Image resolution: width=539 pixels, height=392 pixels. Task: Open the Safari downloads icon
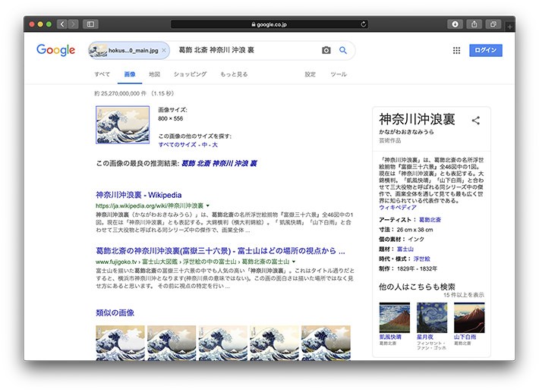tap(455, 24)
